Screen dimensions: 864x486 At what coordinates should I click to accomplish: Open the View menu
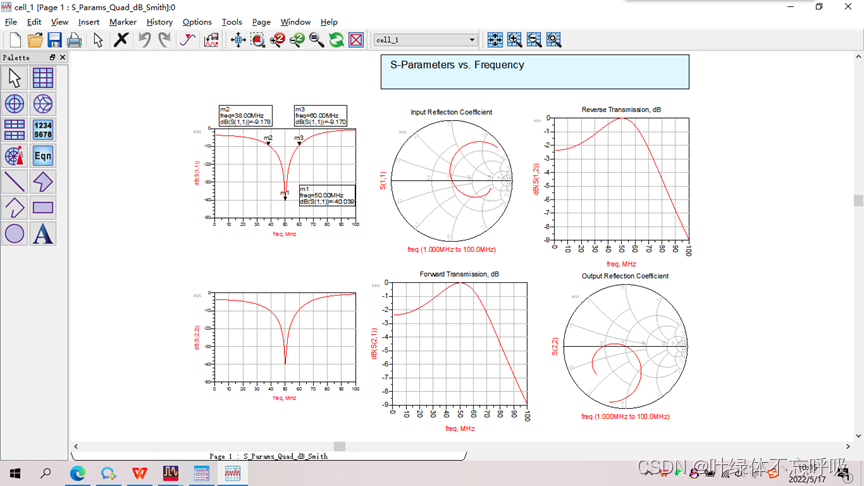pyautogui.click(x=60, y=22)
